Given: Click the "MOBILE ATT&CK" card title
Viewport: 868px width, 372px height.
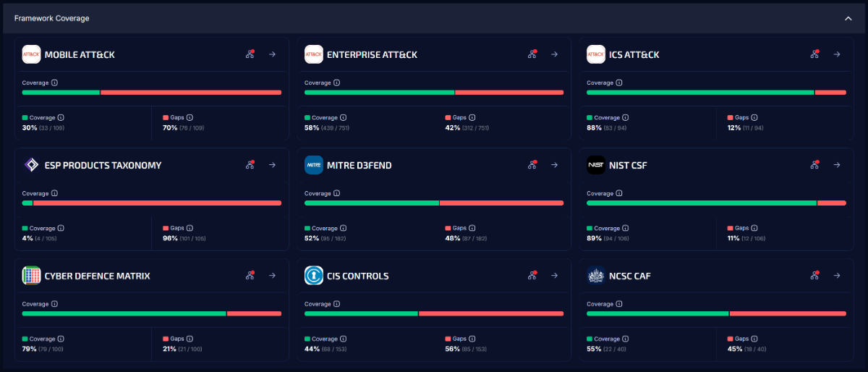Looking at the screenshot, I should [x=80, y=54].
